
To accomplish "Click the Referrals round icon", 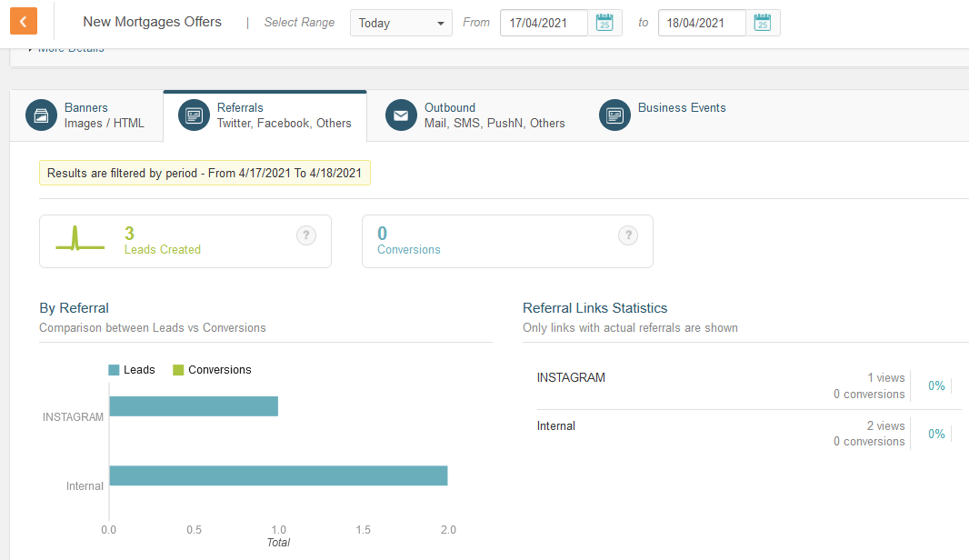I will coord(194,115).
